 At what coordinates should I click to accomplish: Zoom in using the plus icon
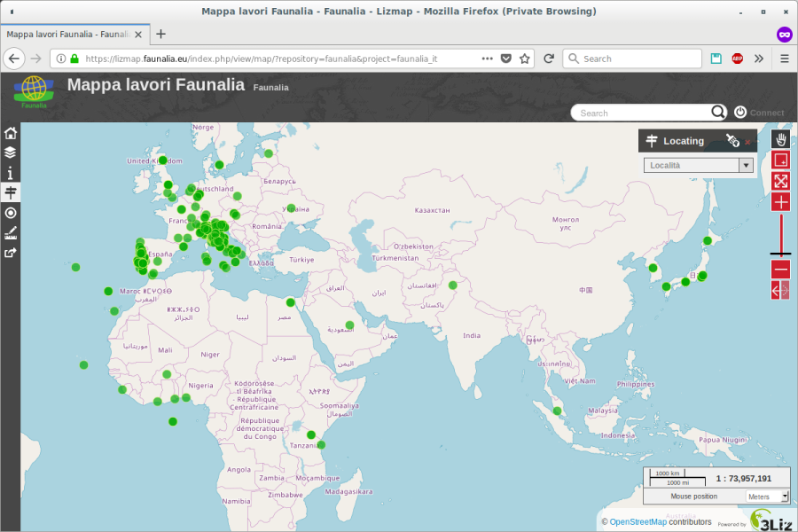[779, 202]
